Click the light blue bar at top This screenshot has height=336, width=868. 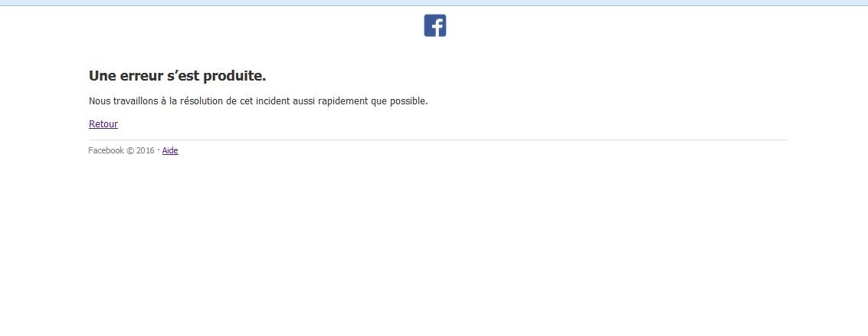coord(434,3)
